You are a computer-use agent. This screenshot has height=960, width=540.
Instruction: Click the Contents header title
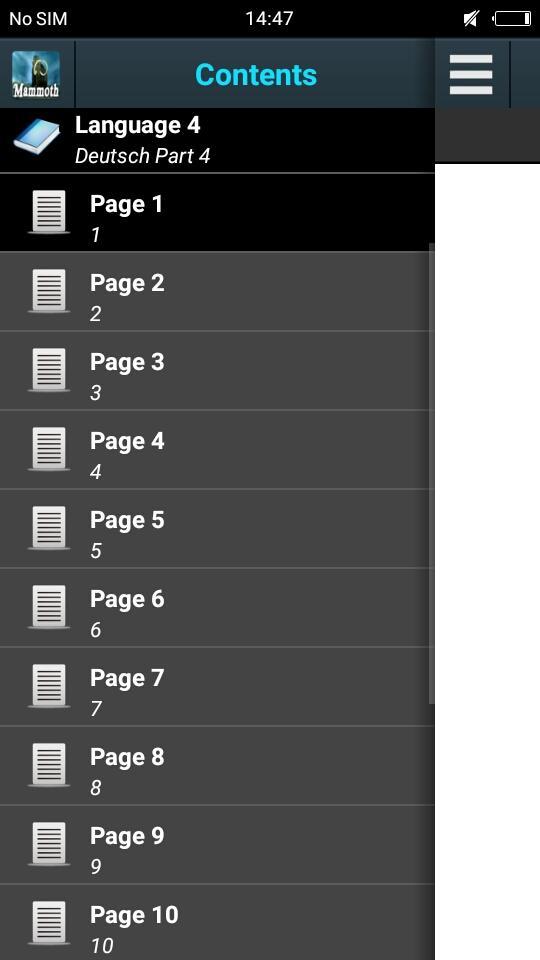[256, 75]
